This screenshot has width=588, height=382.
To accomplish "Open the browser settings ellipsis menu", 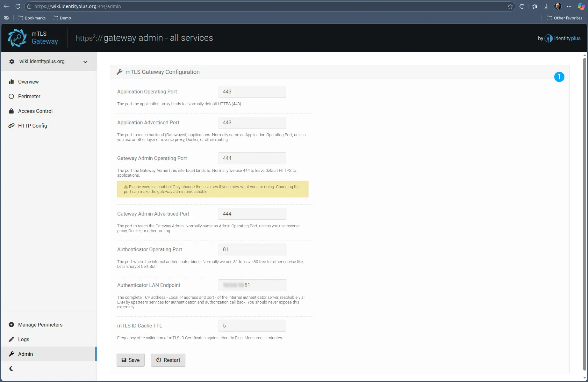I will [570, 6].
